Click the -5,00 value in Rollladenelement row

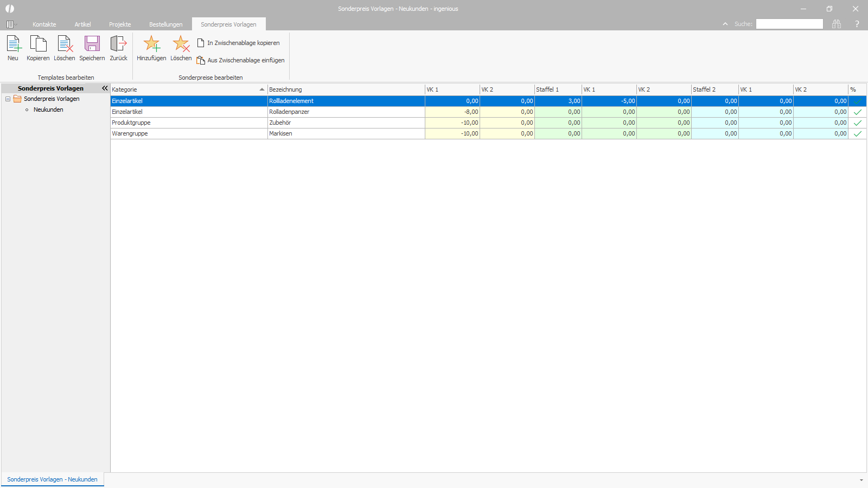click(x=609, y=101)
